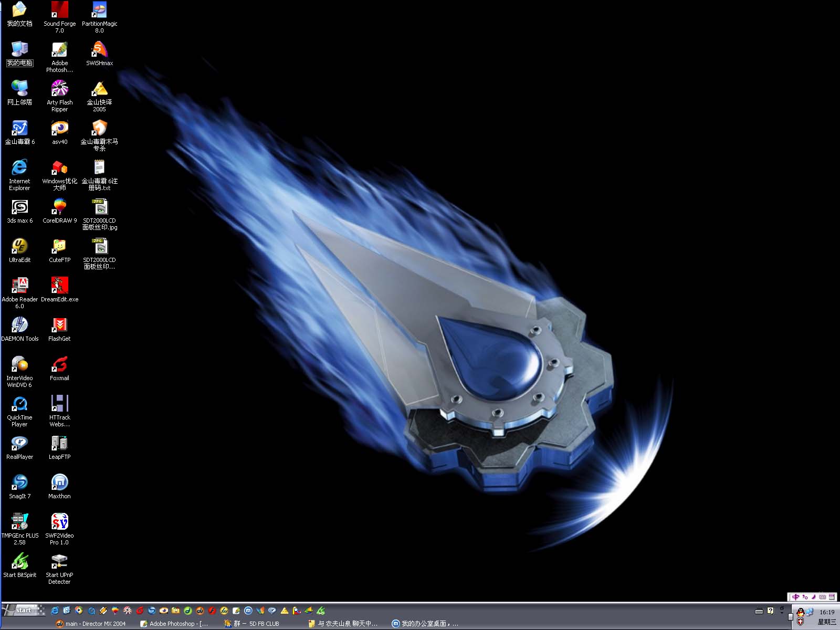
Task: Select the 网上邻居 network icon
Action: tap(19, 93)
